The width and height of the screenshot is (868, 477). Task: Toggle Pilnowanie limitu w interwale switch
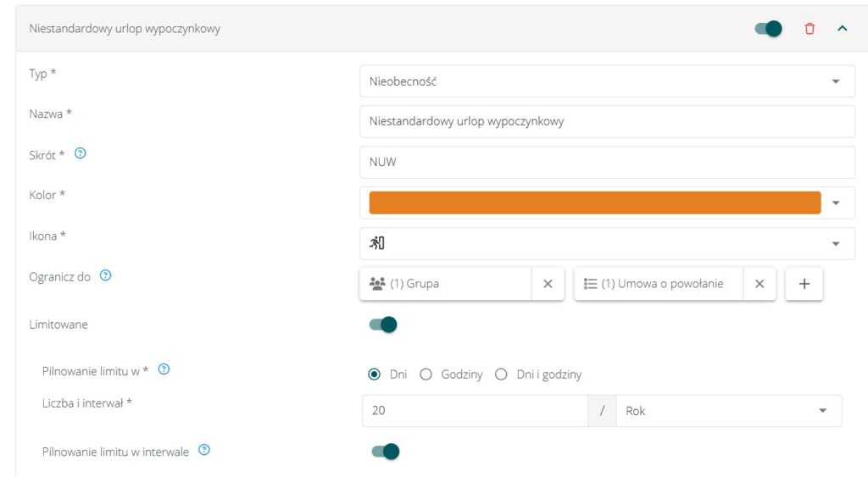pos(385,452)
